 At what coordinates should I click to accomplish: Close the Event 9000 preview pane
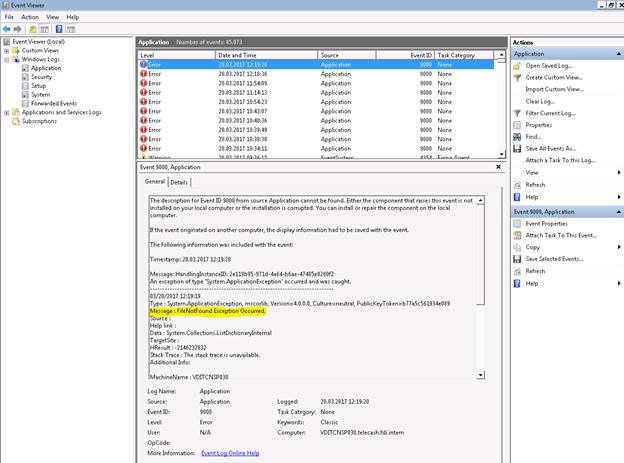point(498,167)
